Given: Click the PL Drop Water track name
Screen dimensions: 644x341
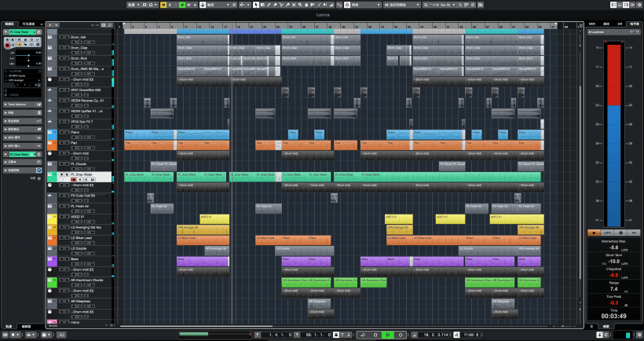Looking at the screenshot, I should [x=82, y=174].
